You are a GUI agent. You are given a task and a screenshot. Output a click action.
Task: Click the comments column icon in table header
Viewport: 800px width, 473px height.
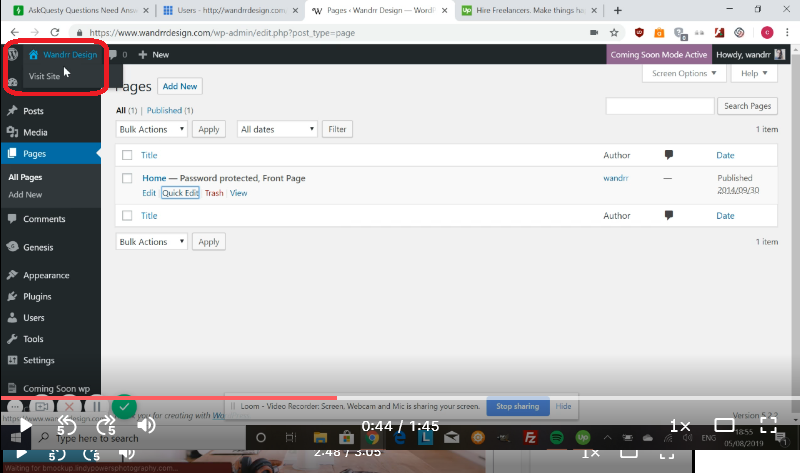tap(668, 155)
